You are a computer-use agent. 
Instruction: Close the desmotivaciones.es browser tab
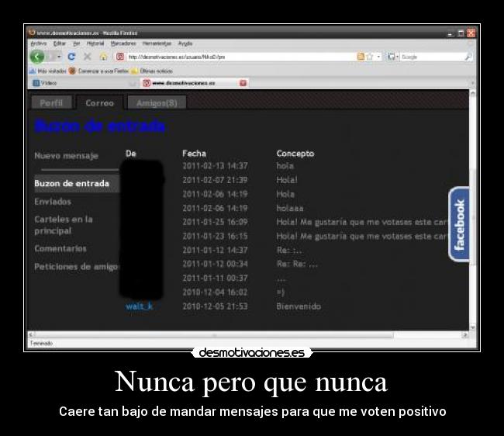pos(243,83)
